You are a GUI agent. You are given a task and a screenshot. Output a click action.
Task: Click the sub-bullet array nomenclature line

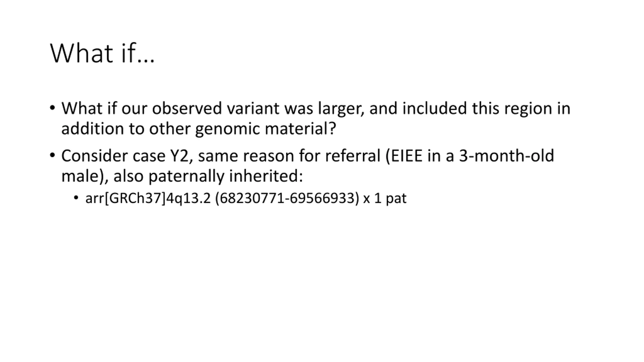(246, 198)
